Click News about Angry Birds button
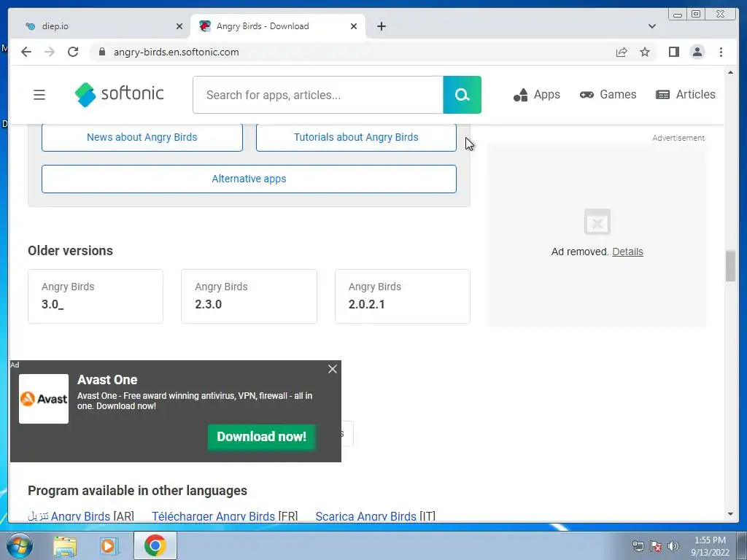 click(142, 137)
